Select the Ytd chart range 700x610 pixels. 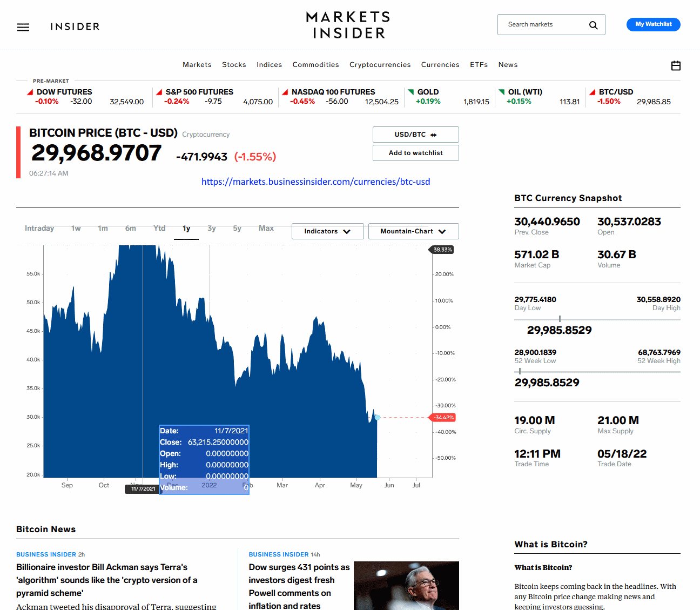pyautogui.click(x=159, y=229)
